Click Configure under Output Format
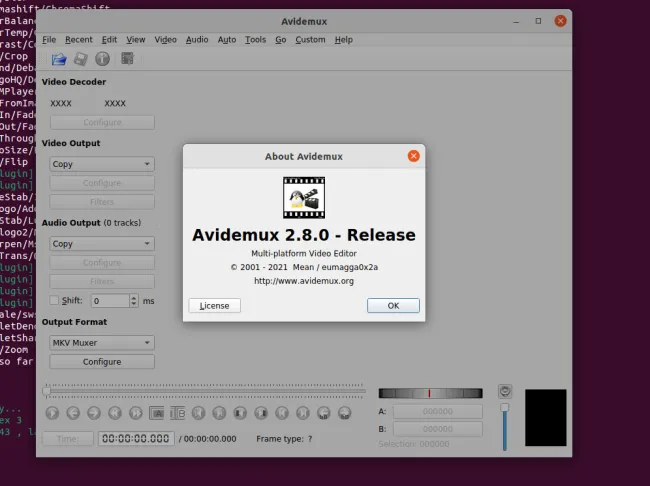The height and width of the screenshot is (486, 650). [102, 362]
